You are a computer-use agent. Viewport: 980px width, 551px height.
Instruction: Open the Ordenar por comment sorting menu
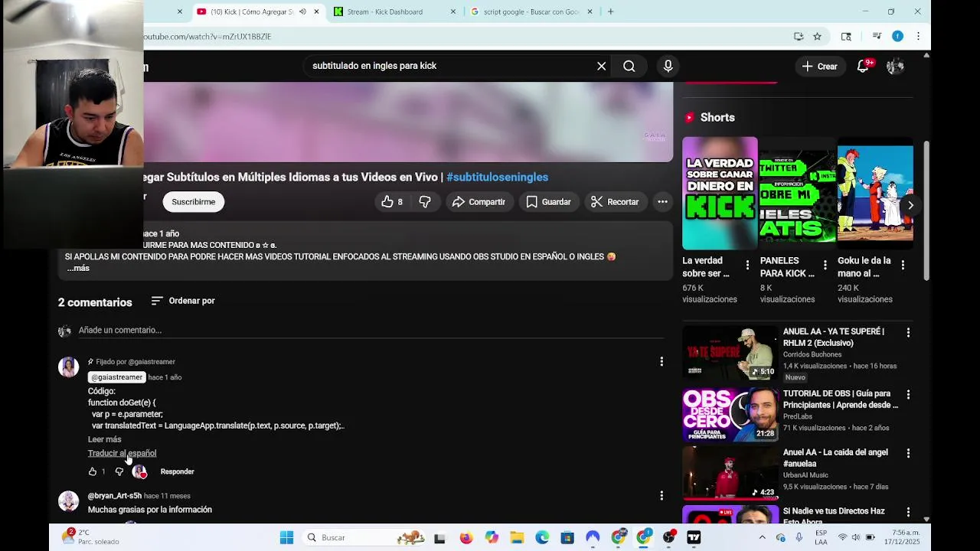183,301
